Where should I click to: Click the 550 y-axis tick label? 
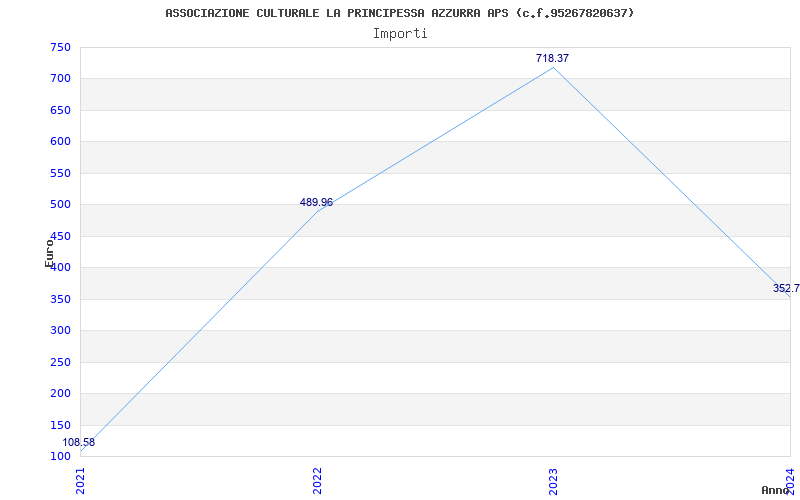pos(60,173)
